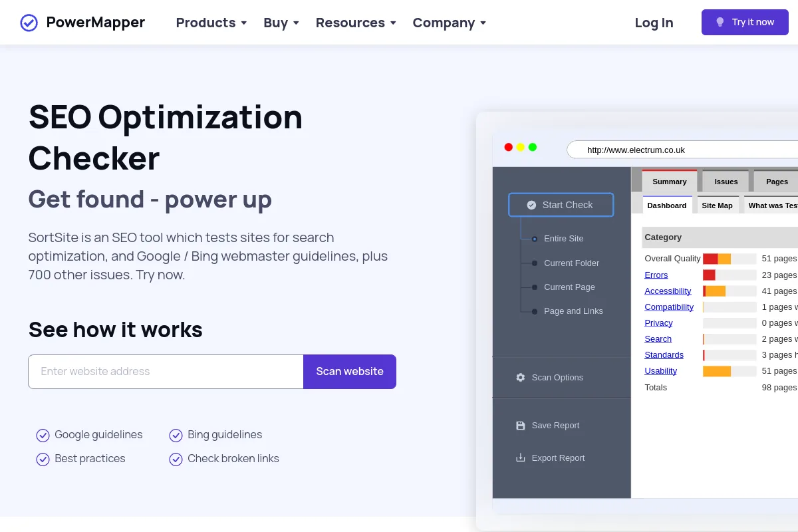Open the Search category link
798x532 pixels.
pyautogui.click(x=658, y=338)
